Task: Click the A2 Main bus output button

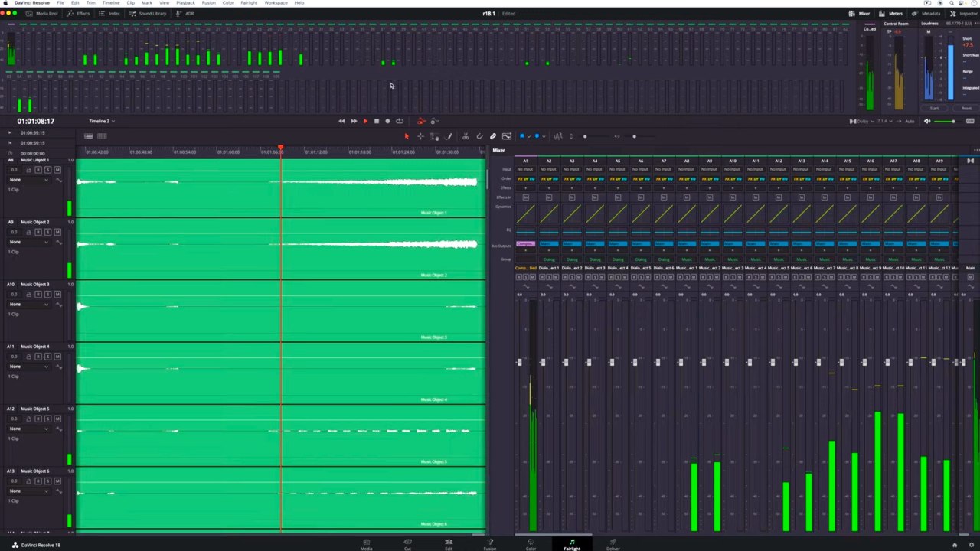Action: pyautogui.click(x=548, y=244)
